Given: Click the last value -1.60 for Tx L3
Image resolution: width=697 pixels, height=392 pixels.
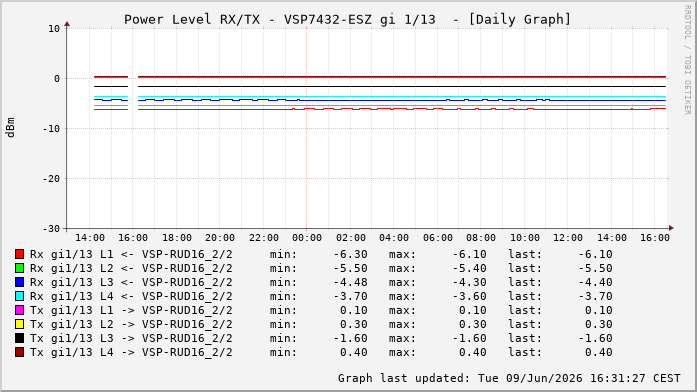Looking at the screenshot, I should (596, 339).
